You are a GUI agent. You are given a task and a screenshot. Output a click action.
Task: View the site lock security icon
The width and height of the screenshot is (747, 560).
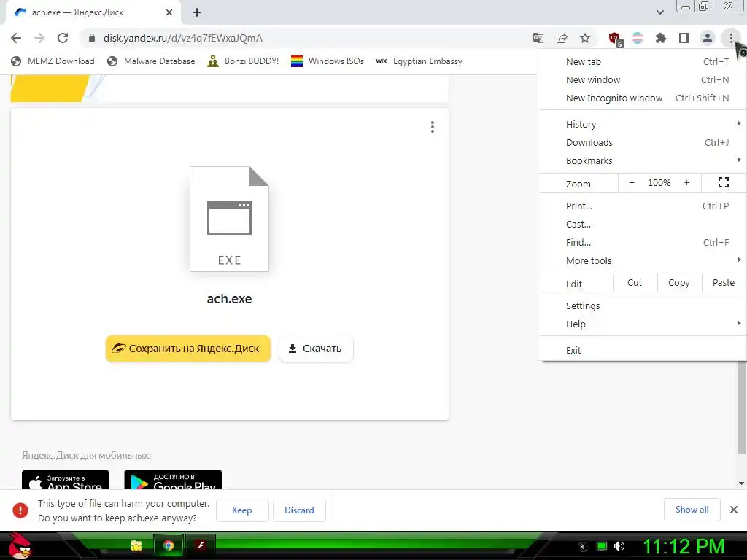(x=92, y=38)
